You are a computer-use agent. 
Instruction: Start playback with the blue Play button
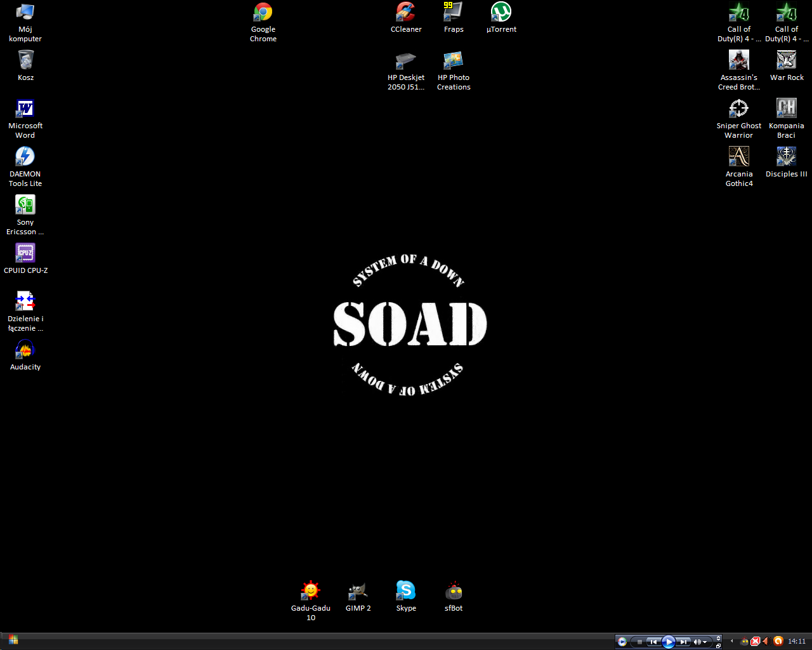point(669,642)
